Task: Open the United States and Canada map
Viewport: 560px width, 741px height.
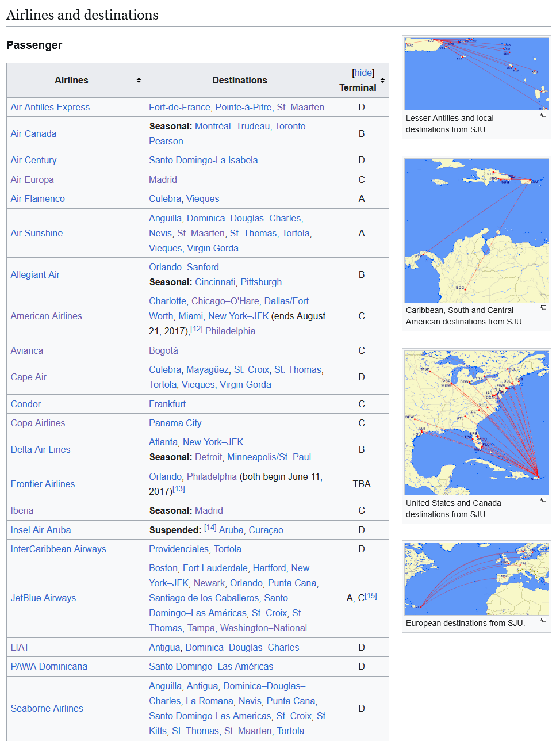Action: [x=476, y=423]
